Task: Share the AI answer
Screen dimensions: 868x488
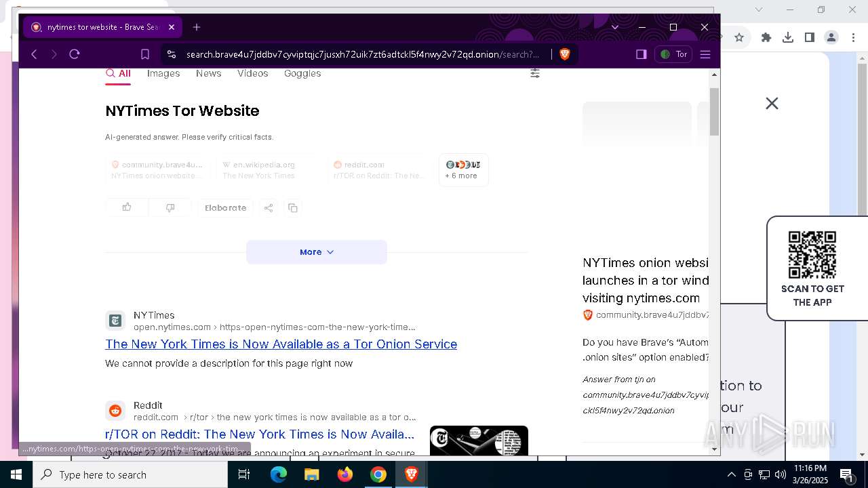Action: point(269,207)
